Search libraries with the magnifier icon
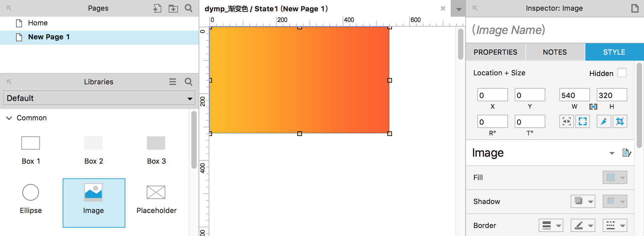Image resolution: width=644 pixels, height=236 pixels. pos(189,82)
